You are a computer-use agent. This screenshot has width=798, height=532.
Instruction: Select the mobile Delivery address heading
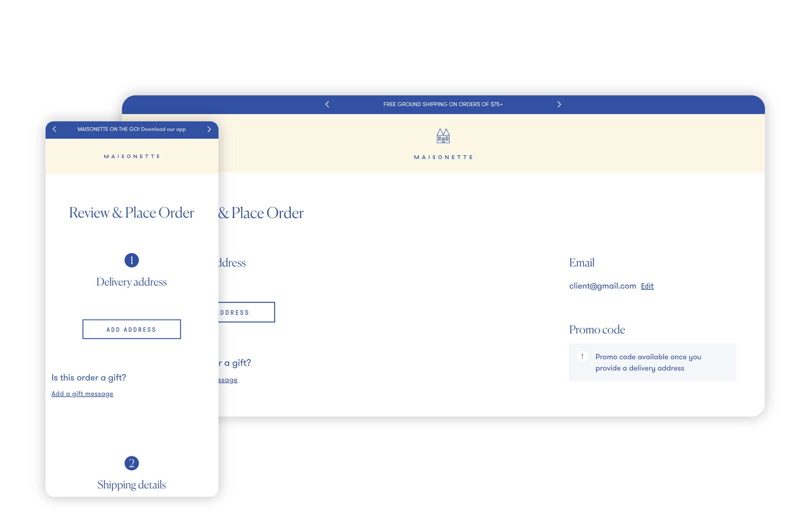tap(132, 282)
